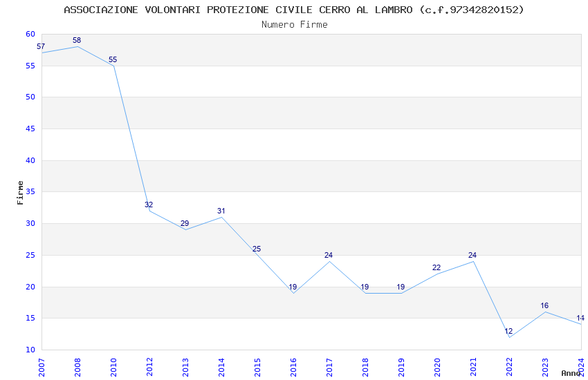Click the y-axis value 25
The image size is (588, 380).
coord(30,256)
